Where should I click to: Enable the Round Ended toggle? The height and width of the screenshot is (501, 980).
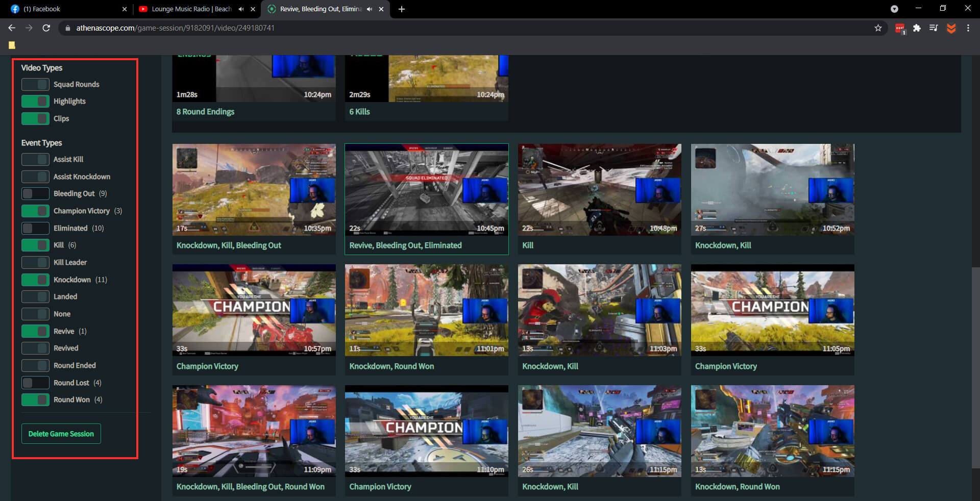coord(35,365)
